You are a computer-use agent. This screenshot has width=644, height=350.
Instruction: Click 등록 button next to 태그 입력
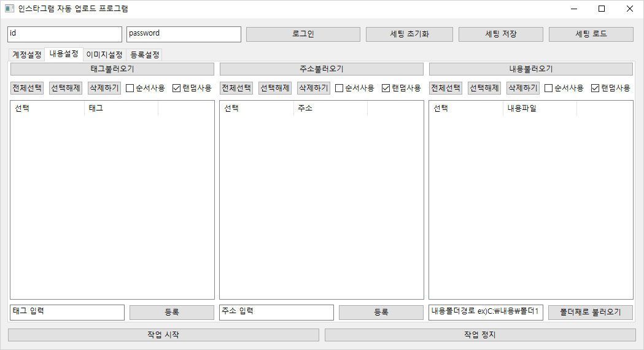tap(172, 312)
